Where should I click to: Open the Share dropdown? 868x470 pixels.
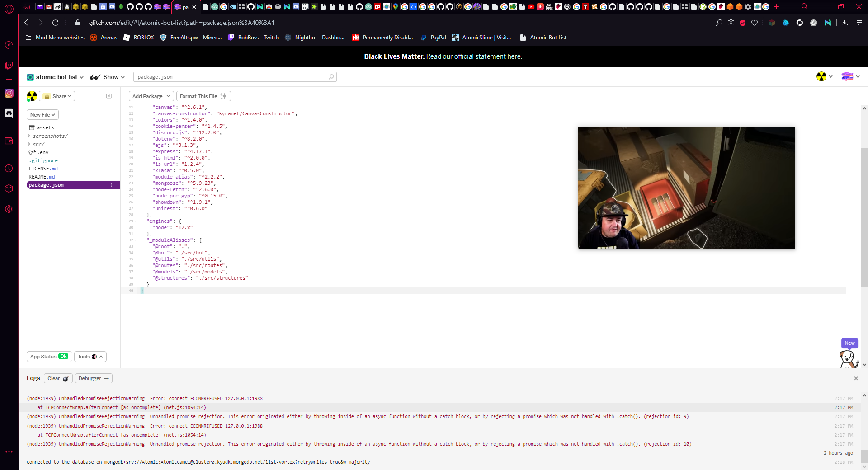tap(57, 96)
